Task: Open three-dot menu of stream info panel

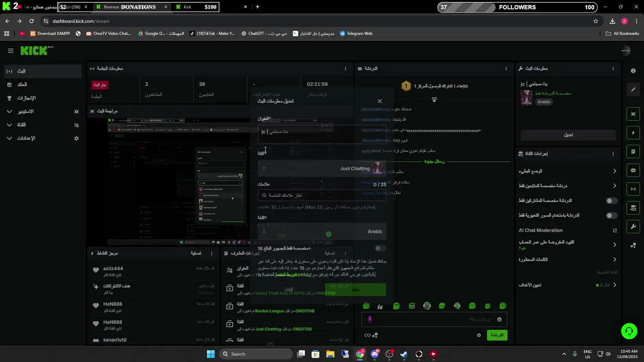Action: (613, 68)
